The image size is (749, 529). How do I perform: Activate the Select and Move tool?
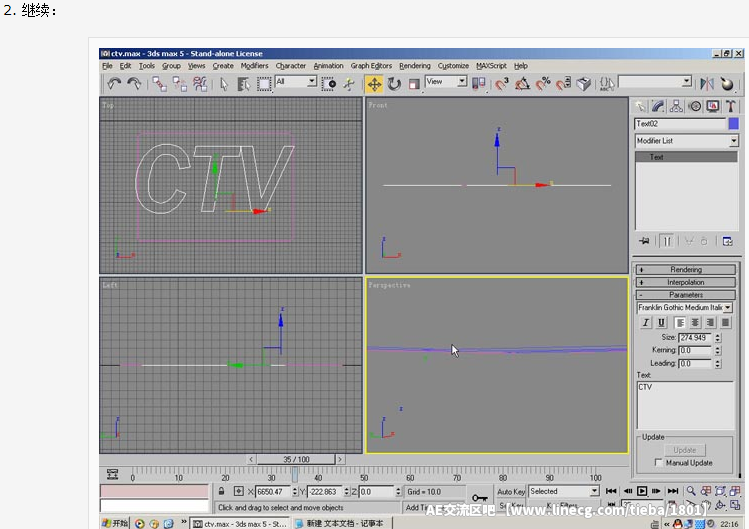pyautogui.click(x=374, y=84)
